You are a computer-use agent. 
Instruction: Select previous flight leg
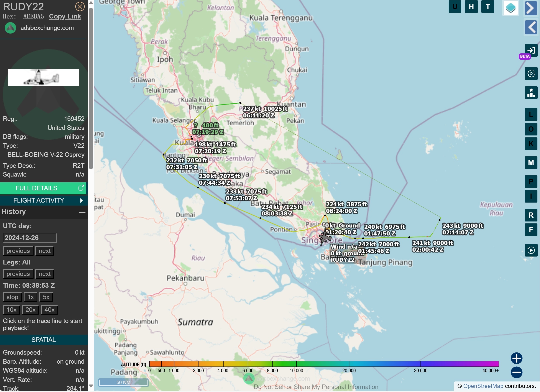18,274
